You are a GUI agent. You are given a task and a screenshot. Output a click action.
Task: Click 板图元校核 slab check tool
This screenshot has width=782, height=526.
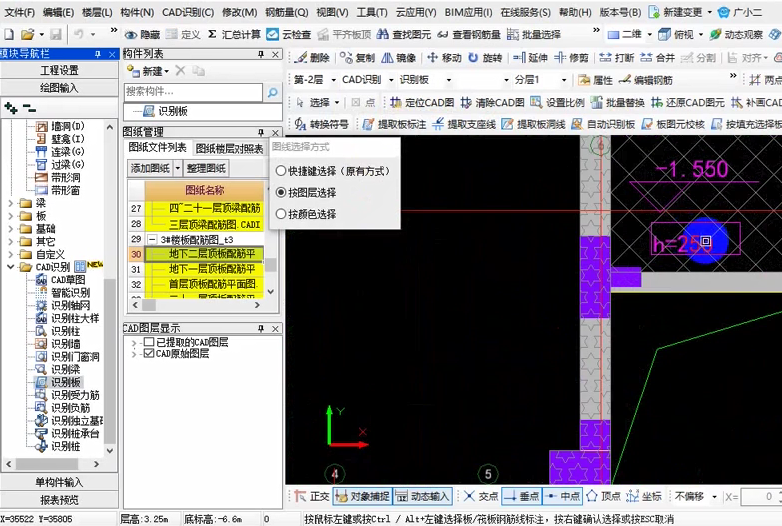(x=673, y=124)
